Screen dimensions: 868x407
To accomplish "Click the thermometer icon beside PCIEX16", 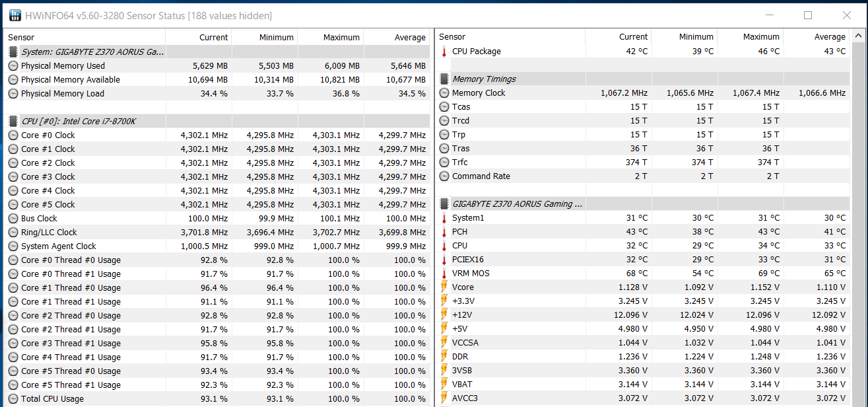I will (444, 260).
